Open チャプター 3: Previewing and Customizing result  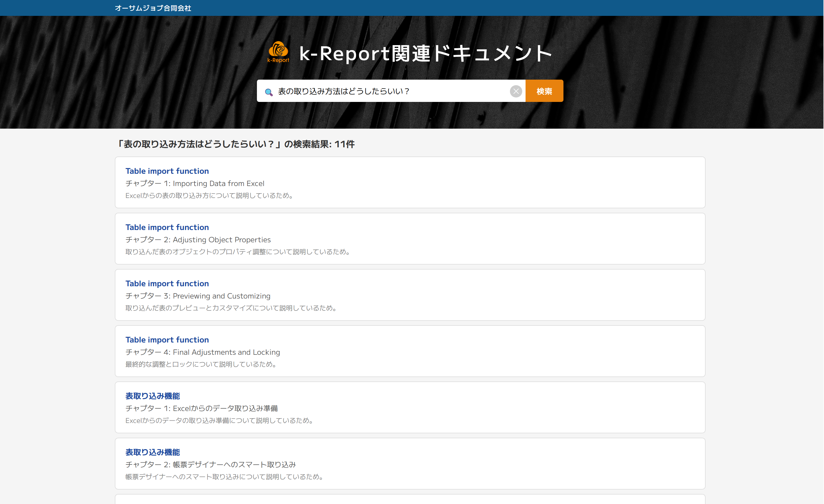click(x=167, y=283)
